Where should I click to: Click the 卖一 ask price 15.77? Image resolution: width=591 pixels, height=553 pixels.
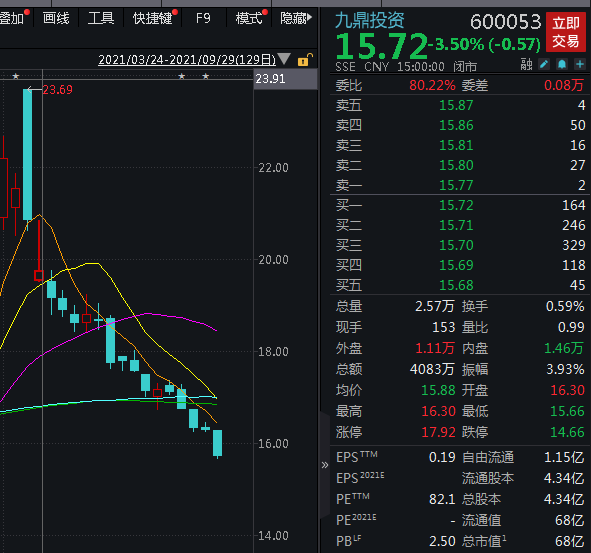point(456,185)
